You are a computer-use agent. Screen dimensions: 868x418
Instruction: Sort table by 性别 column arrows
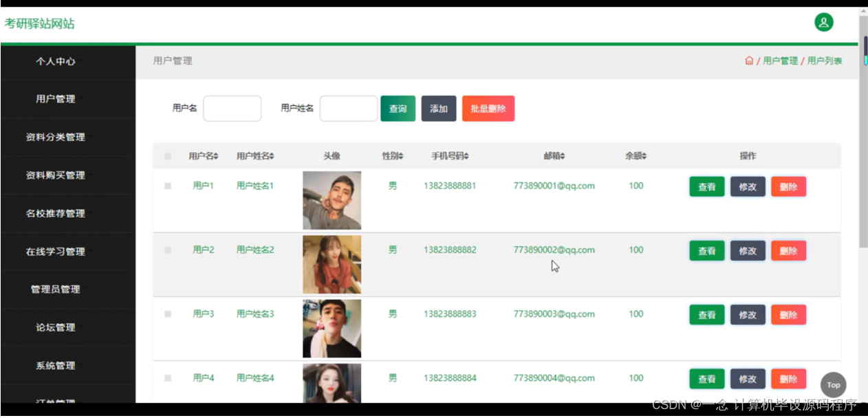tap(401, 157)
